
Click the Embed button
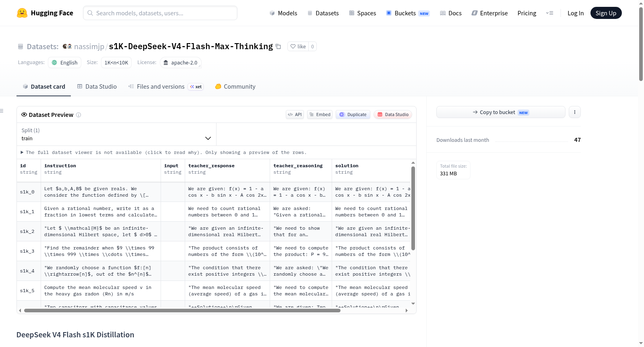pyautogui.click(x=320, y=114)
